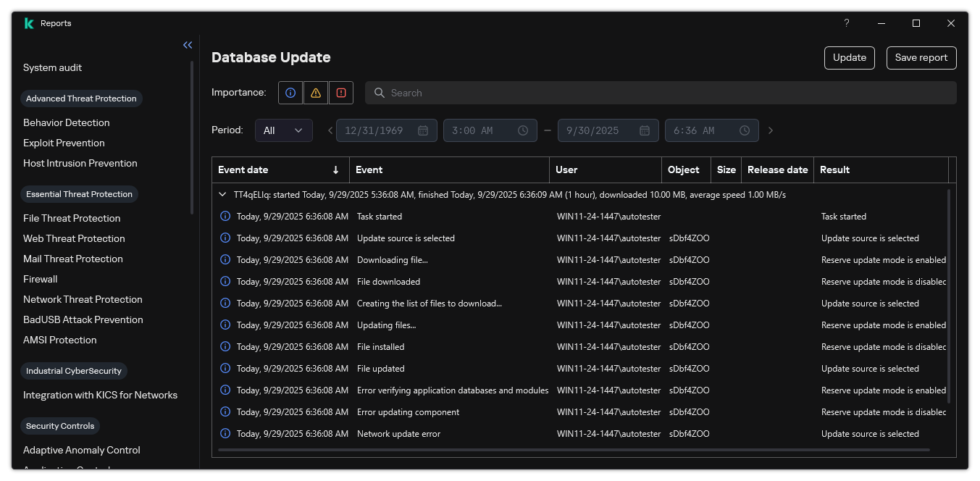Viewport: 980px width, 481px height.
Task: Open the Help question mark icon
Action: pyautogui.click(x=846, y=23)
